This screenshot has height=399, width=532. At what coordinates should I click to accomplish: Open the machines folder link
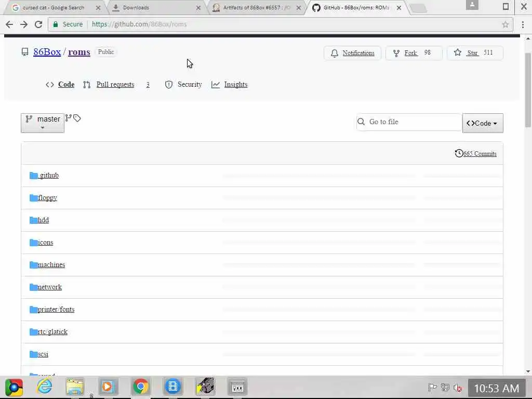51,265
